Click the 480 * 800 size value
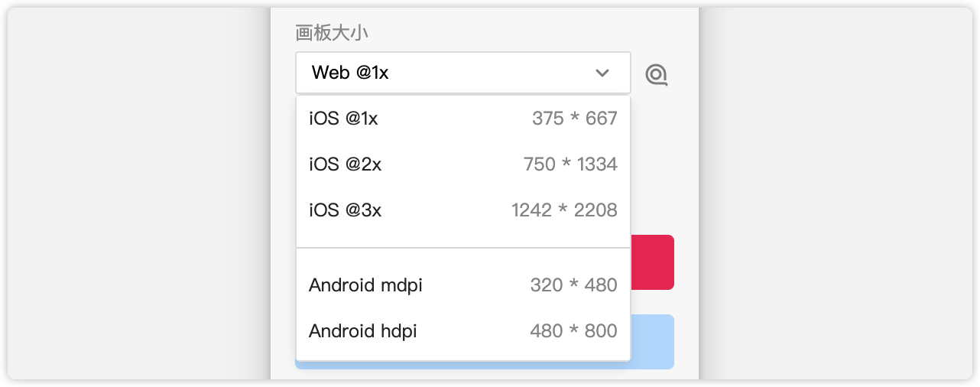This screenshot has width=980, height=387. [573, 331]
